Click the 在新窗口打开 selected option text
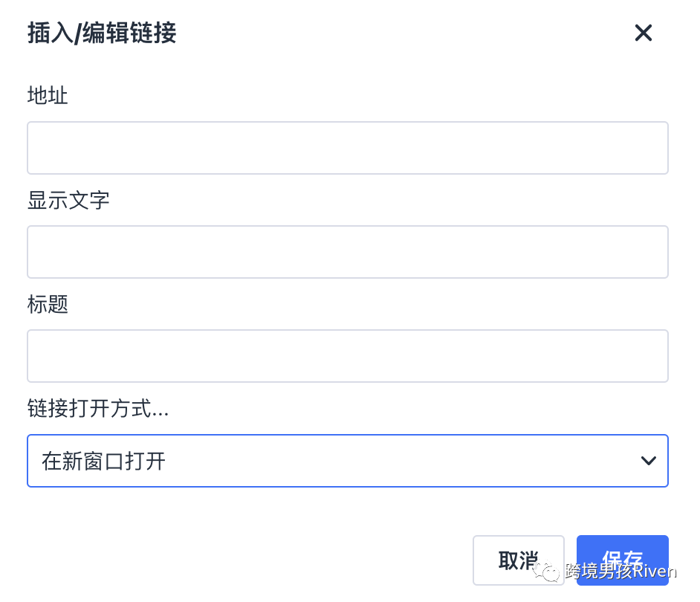The image size is (700, 602). pyautogui.click(x=103, y=461)
